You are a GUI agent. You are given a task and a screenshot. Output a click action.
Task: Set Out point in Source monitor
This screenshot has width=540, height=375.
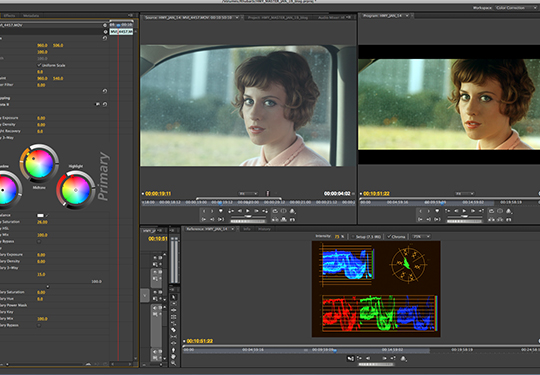pos(212,211)
